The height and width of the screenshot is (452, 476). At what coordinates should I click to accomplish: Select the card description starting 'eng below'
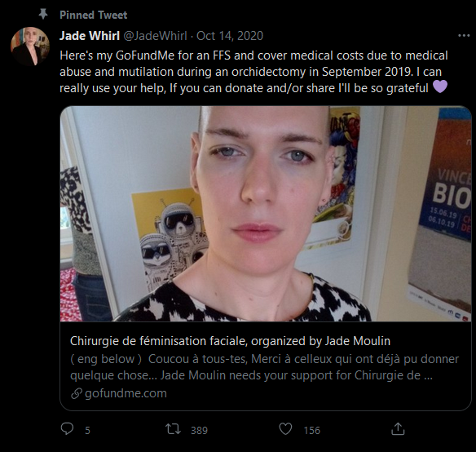click(264, 367)
